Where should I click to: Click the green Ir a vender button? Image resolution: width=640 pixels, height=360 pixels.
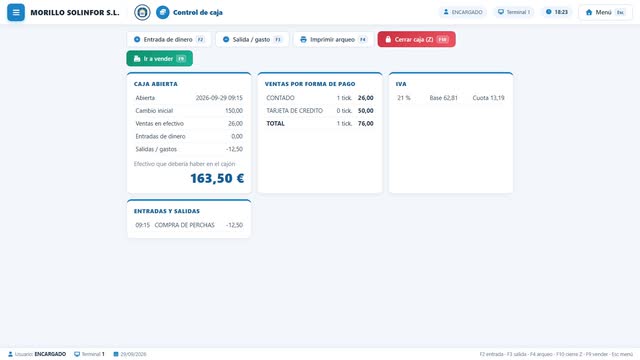click(160, 59)
